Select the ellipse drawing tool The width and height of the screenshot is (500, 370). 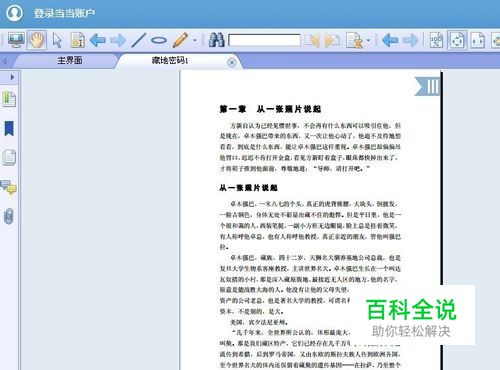tap(159, 40)
